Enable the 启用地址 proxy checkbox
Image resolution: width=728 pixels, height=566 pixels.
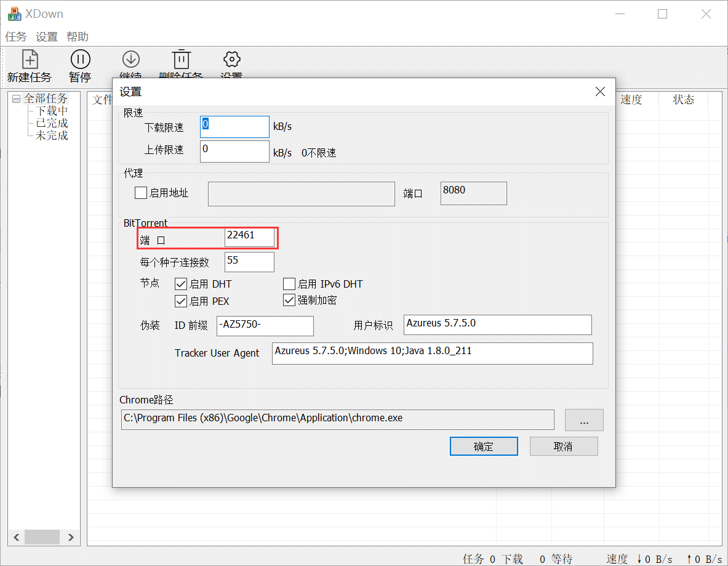coord(140,193)
